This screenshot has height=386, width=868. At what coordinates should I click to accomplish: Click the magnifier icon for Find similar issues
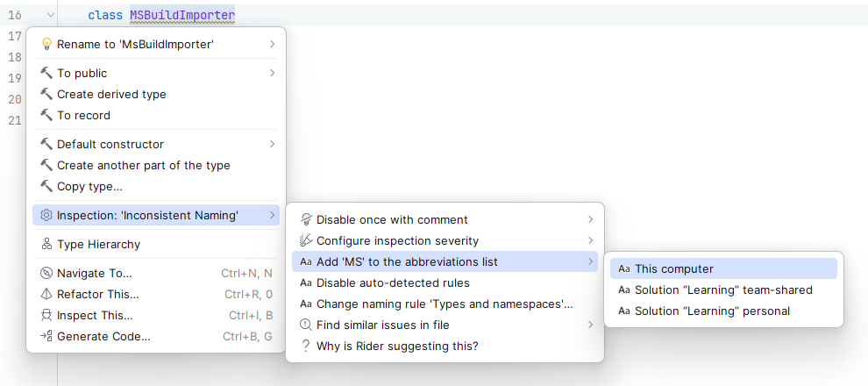point(306,325)
